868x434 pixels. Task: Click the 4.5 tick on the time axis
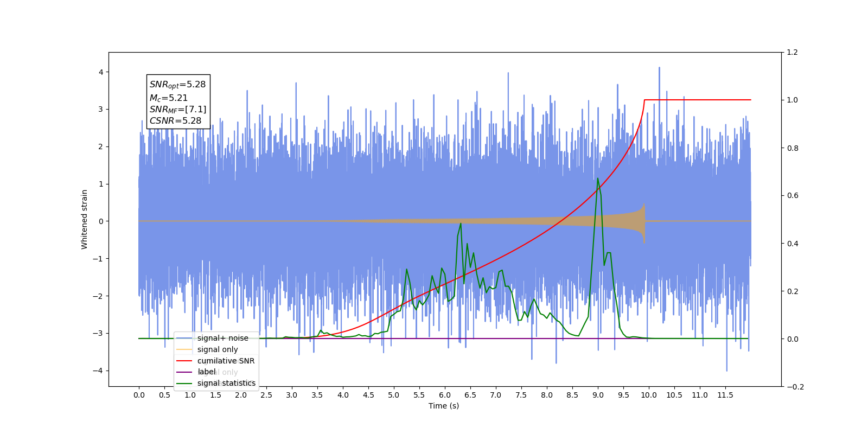pos(368,395)
